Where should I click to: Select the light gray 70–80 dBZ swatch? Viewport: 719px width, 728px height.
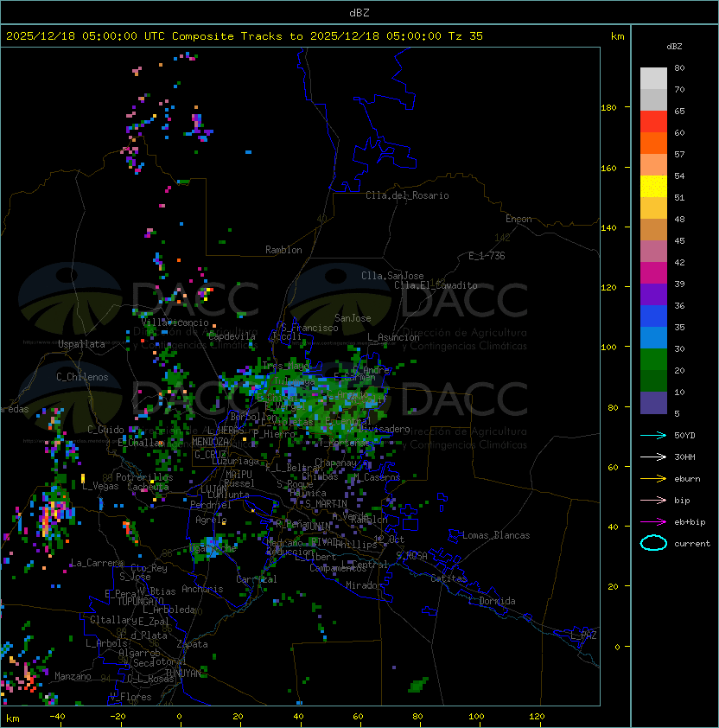click(x=653, y=79)
